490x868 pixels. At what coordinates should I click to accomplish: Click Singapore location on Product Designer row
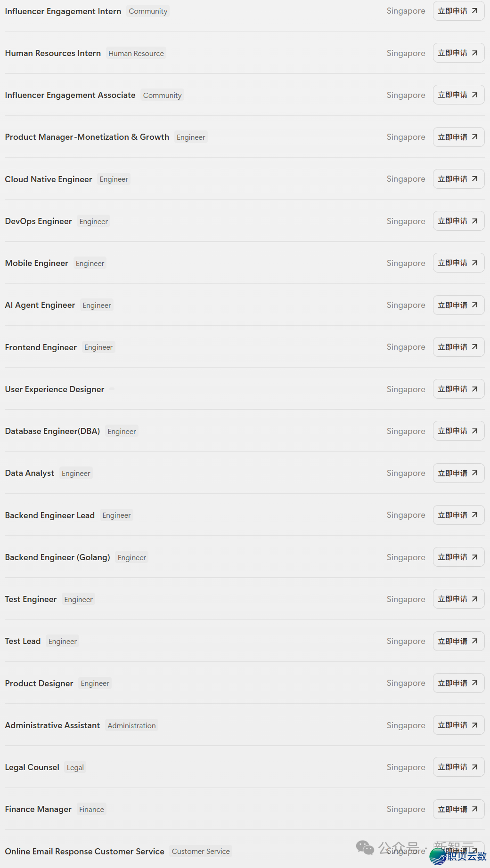tap(406, 683)
